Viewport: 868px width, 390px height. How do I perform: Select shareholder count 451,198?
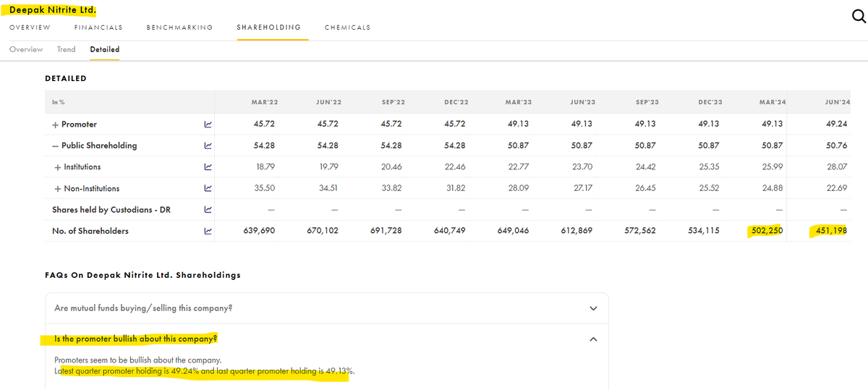coord(831,232)
